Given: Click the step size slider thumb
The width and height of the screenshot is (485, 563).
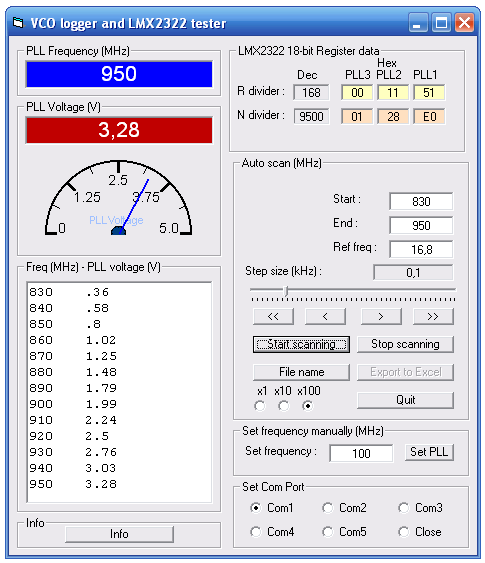Looking at the screenshot, I should [286, 291].
